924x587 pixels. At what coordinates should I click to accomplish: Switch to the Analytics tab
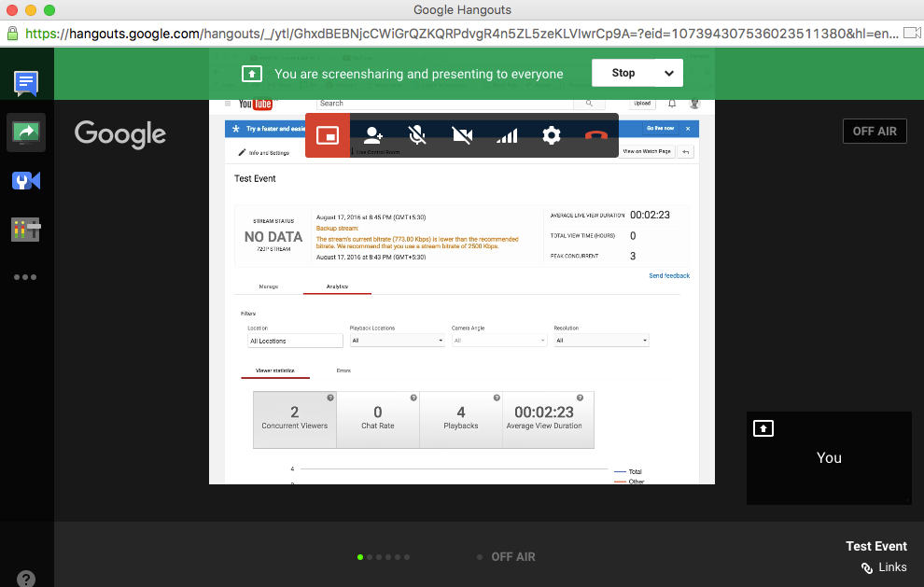point(337,287)
